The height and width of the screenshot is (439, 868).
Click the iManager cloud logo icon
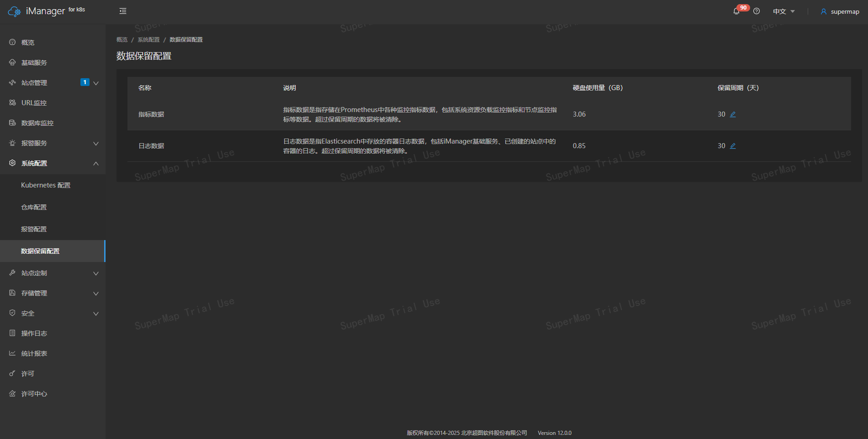[x=15, y=11]
